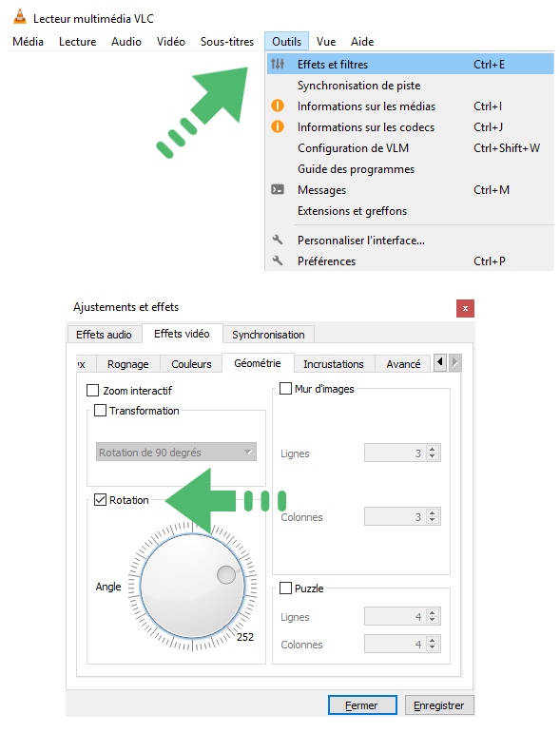Screen dimensions: 560x733
Task: Uncheck the Rotation checkbox
Action: pyautogui.click(x=100, y=500)
